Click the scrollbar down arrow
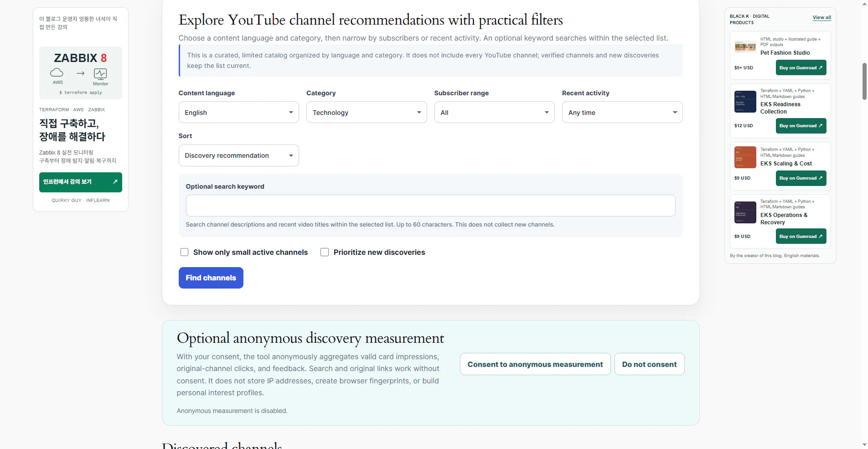 coord(864,444)
